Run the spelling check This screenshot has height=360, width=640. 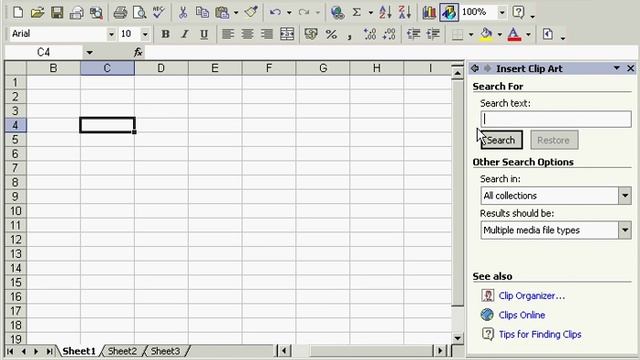158,13
